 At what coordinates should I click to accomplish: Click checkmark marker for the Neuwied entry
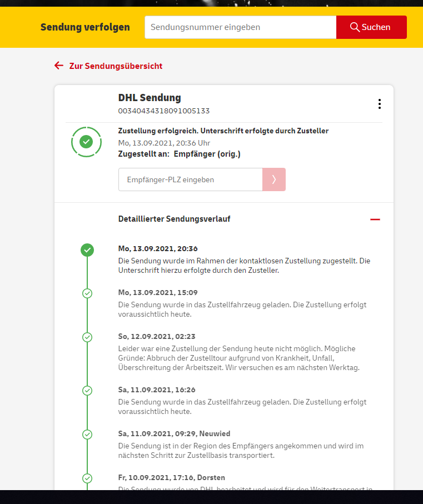(87, 434)
